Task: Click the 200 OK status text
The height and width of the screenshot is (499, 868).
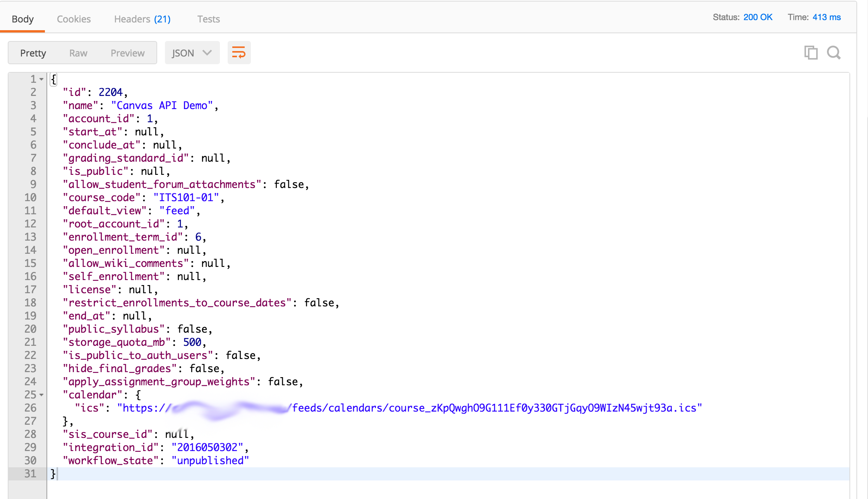Action: (x=758, y=17)
